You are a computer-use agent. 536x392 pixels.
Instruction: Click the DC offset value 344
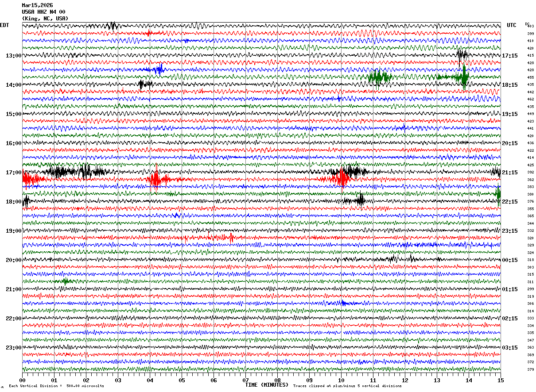pos(530,223)
